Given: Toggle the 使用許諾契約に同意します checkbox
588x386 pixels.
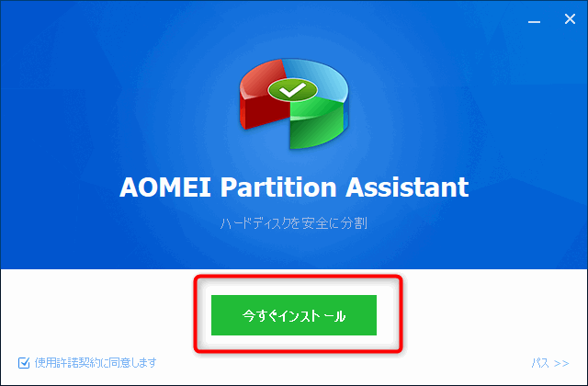Looking at the screenshot, I should coord(24,363).
